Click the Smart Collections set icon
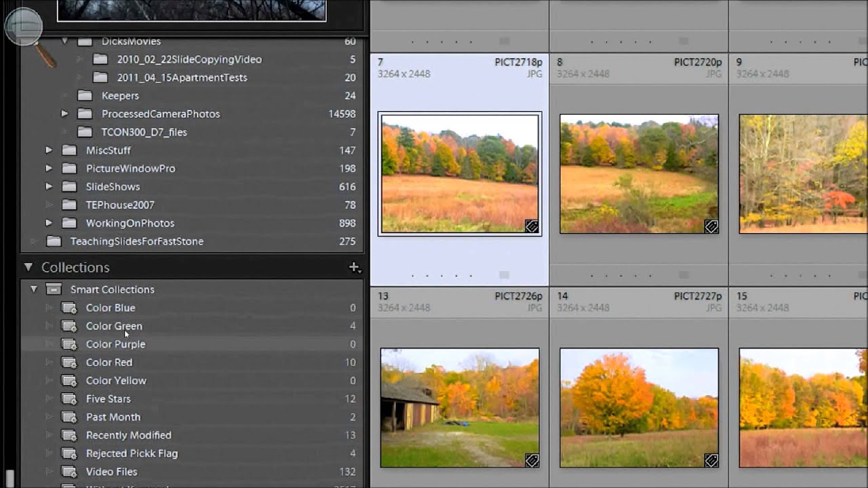Image resolution: width=868 pixels, height=488 pixels. tap(54, 289)
